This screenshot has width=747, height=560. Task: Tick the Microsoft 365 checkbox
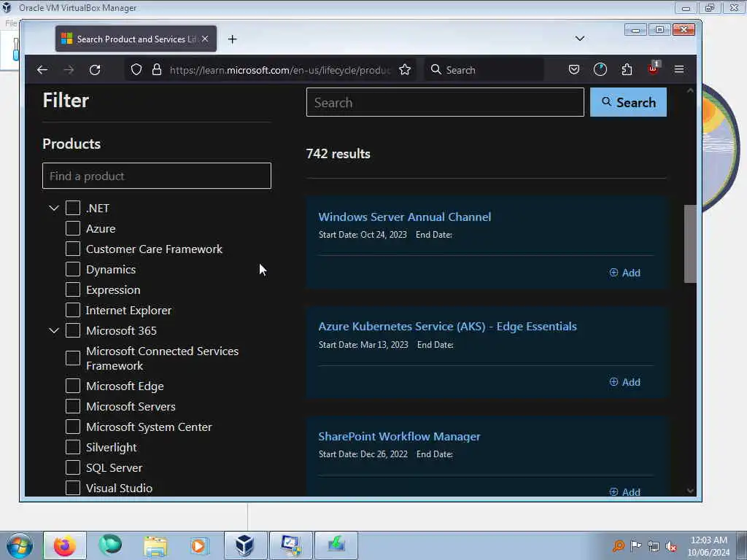[x=73, y=330]
